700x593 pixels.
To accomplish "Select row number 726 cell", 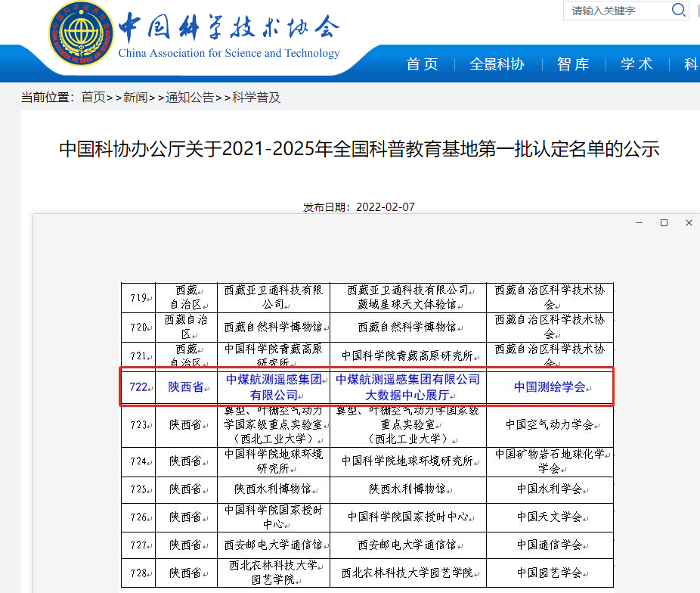I will (x=138, y=517).
